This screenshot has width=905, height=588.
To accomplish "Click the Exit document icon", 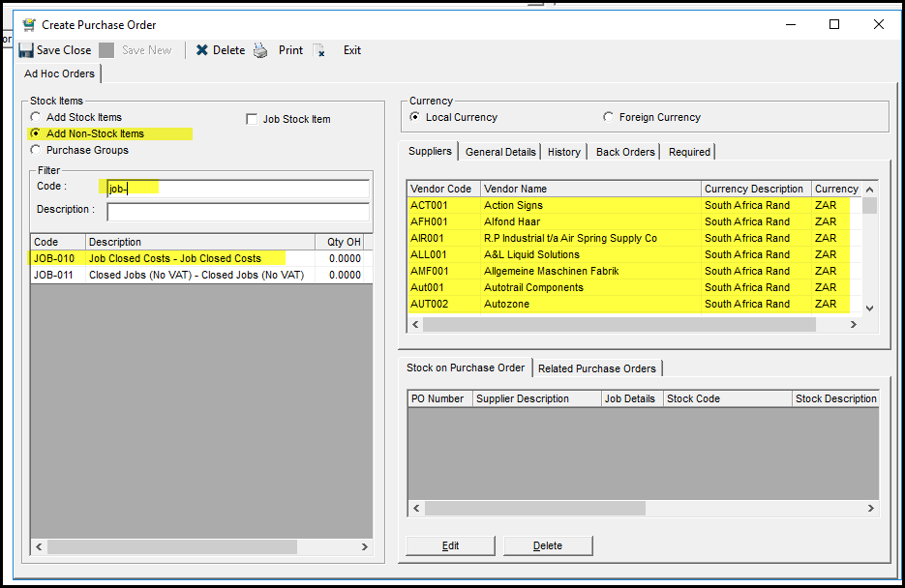I will (320, 50).
